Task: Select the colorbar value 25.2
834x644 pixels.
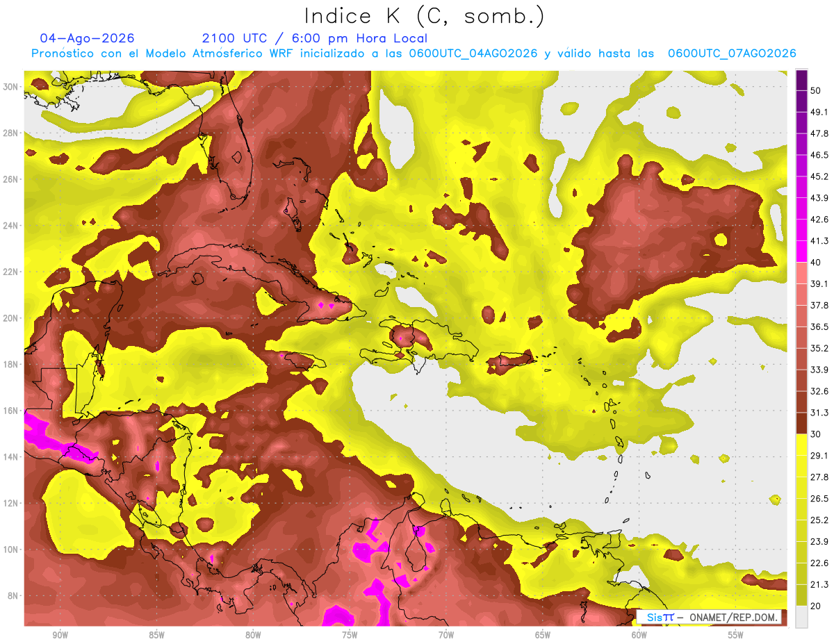Action: click(819, 520)
